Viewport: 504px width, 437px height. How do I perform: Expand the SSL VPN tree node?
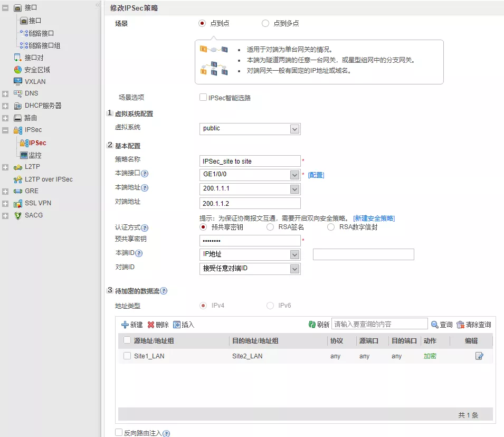point(5,203)
